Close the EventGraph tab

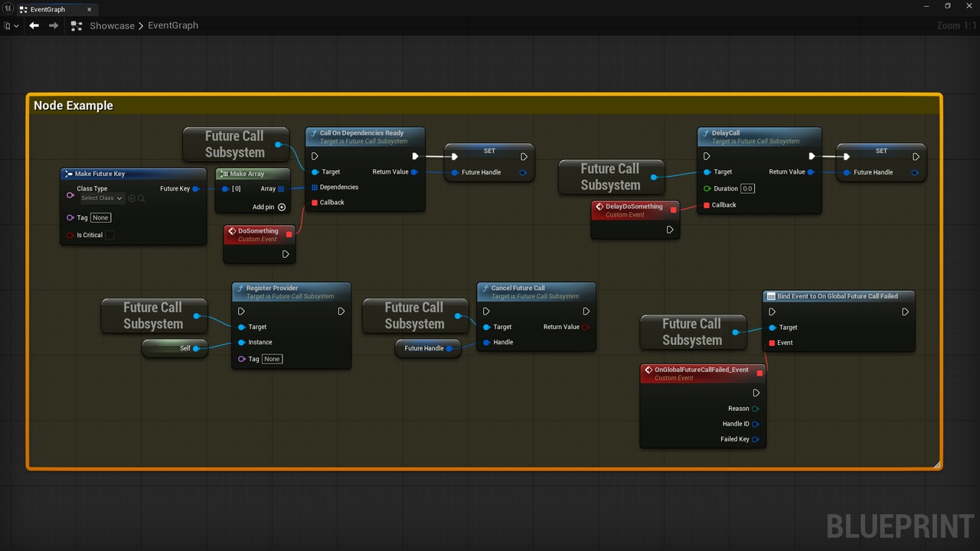click(x=89, y=9)
